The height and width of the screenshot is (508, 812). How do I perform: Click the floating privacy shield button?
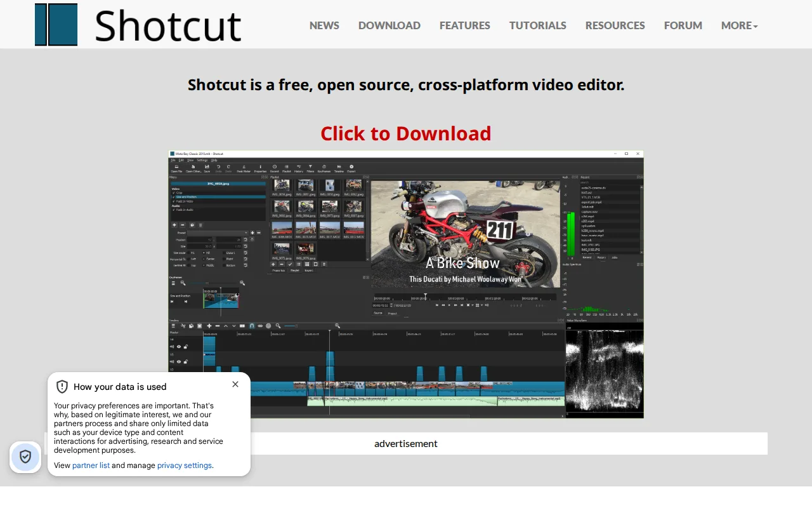coord(25,457)
